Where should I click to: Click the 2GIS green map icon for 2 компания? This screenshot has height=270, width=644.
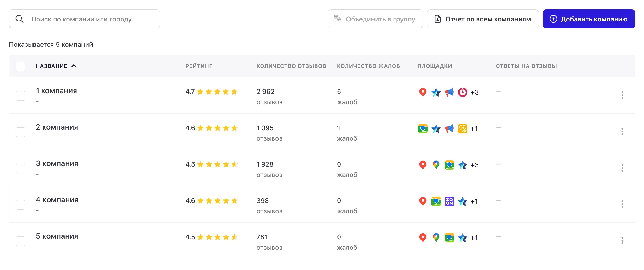[423, 129]
